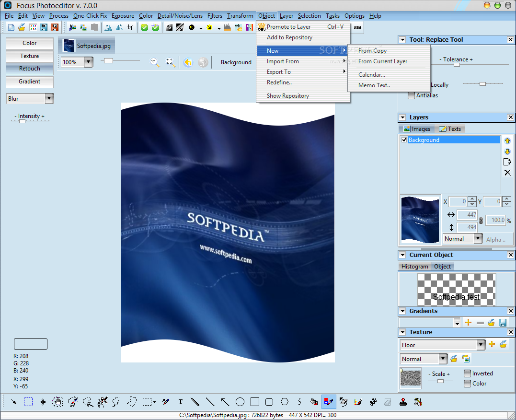This screenshot has width=516, height=420.
Task: Click the white balance wb icon
Action: 238,27
